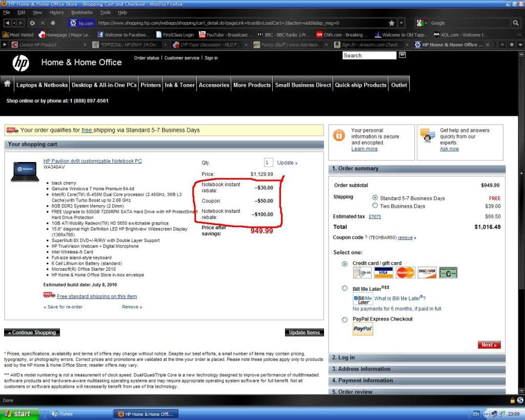Click the red Next button
The width and height of the screenshot is (525, 420).
(489, 345)
